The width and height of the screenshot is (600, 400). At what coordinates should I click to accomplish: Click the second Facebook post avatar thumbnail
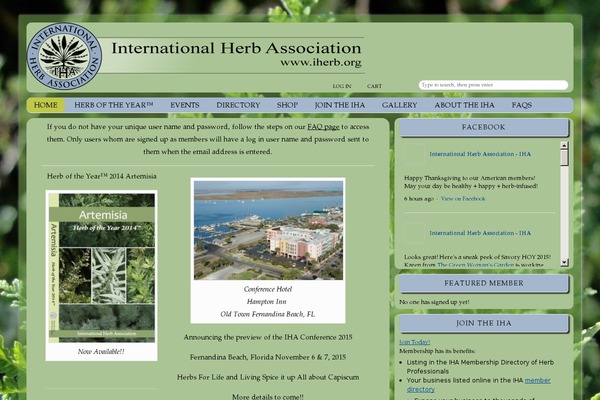(414, 233)
